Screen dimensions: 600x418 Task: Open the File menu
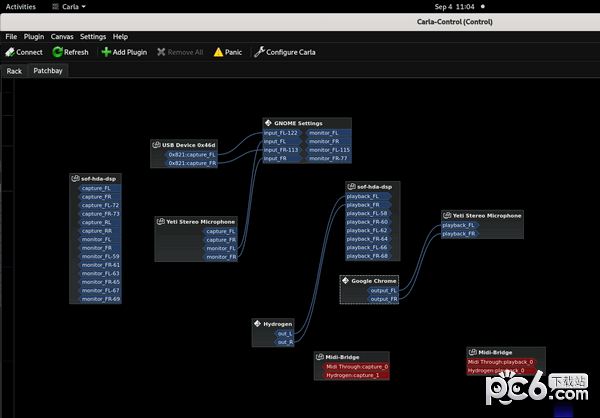click(x=11, y=37)
